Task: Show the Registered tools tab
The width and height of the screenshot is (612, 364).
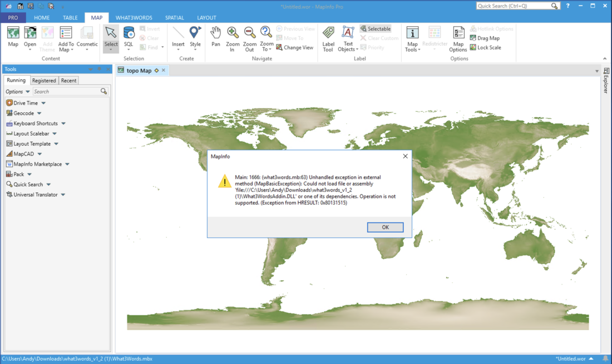Action: pyautogui.click(x=44, y=80)
